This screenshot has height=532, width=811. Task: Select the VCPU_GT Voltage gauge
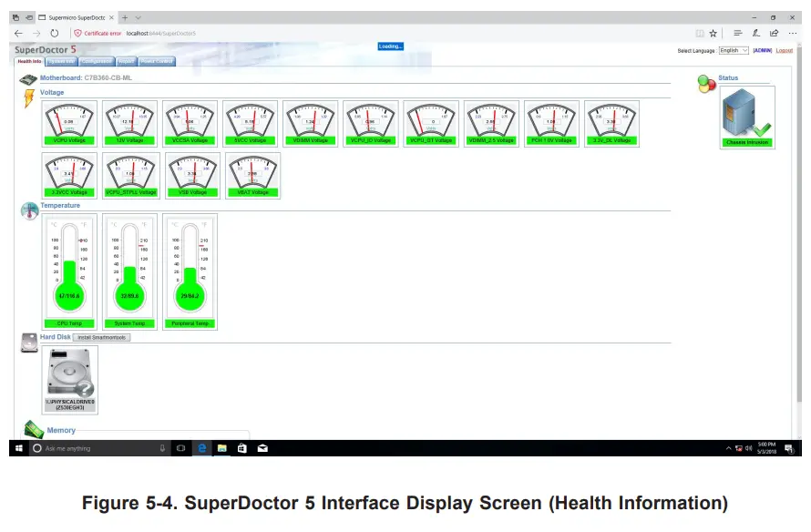pyautogui.click(x=431, y=124)
